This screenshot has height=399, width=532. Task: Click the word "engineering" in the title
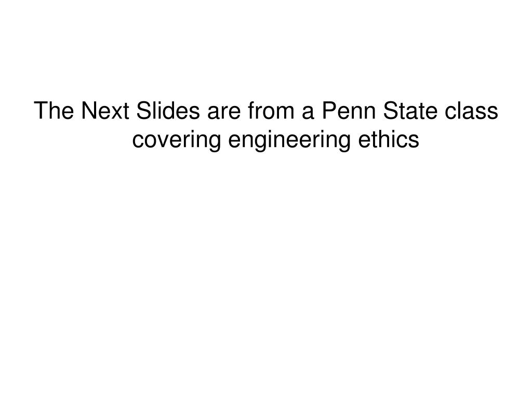(x=289, y=140)
